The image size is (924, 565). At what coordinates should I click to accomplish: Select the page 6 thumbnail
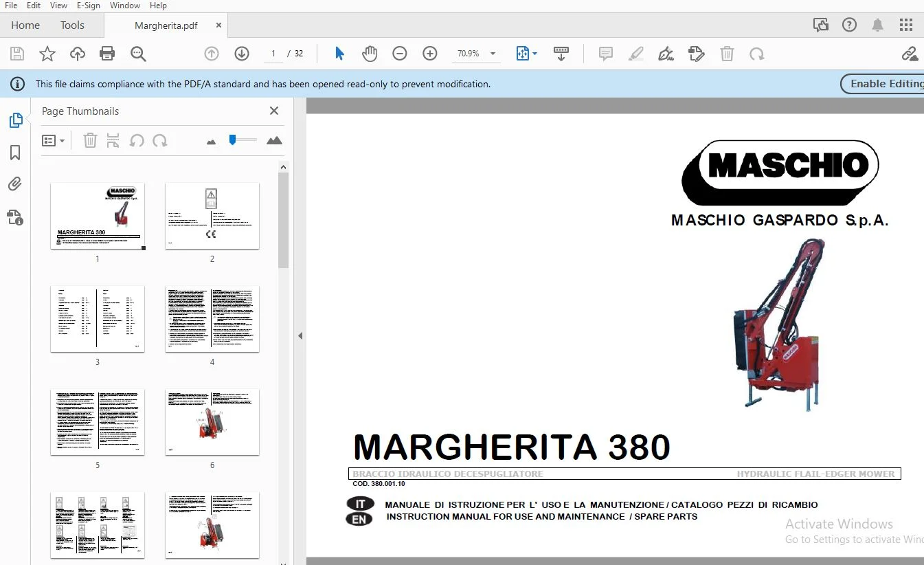click(212, 422)
